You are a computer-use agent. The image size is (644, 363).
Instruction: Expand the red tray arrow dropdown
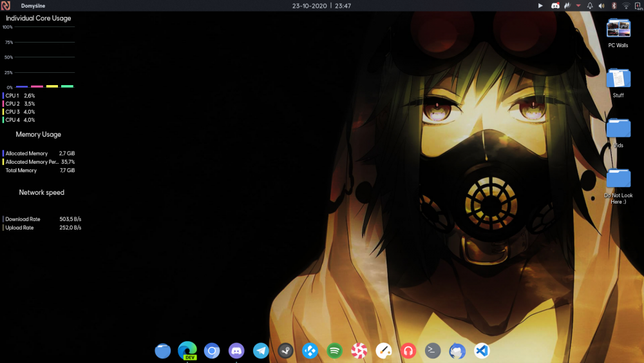[578, 6]
